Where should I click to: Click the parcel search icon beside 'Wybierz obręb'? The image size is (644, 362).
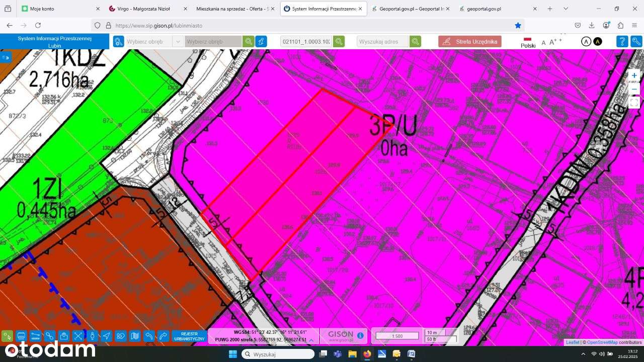[x=118, y=42]
